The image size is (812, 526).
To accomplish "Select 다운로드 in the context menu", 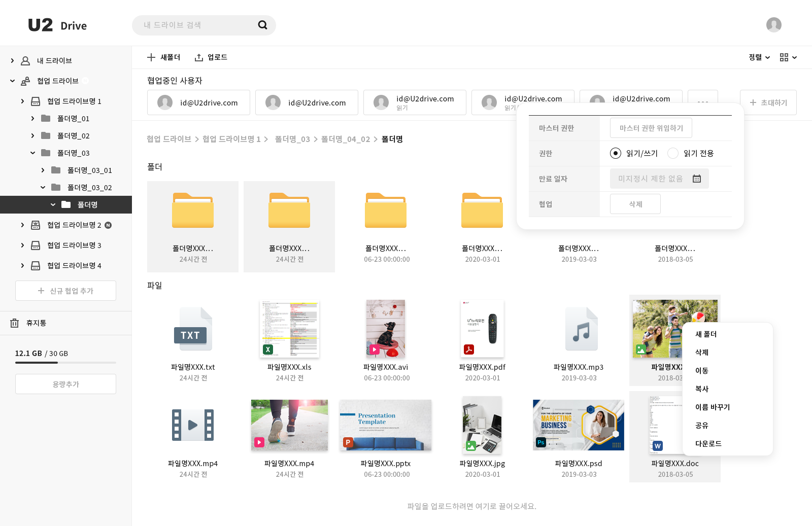I will (x=708, y=443).
